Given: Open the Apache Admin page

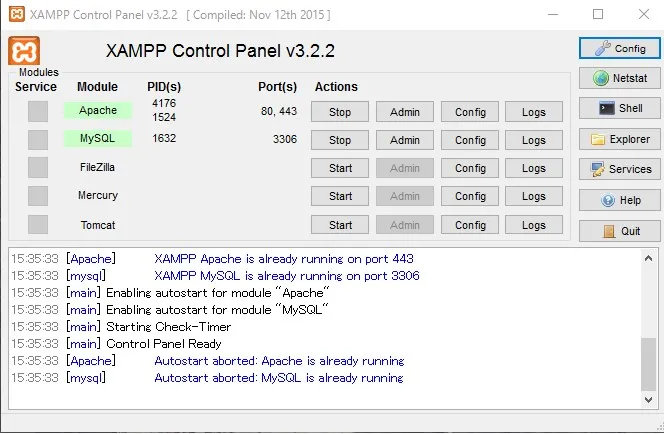Looking at the screenshot, I should click(x=405, y=112).
